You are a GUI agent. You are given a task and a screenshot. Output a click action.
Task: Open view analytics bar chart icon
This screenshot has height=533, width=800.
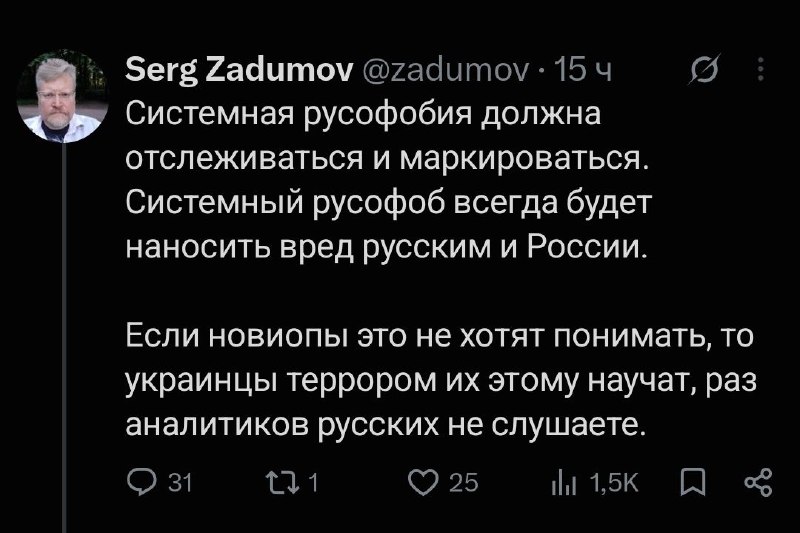pos(564,483)
